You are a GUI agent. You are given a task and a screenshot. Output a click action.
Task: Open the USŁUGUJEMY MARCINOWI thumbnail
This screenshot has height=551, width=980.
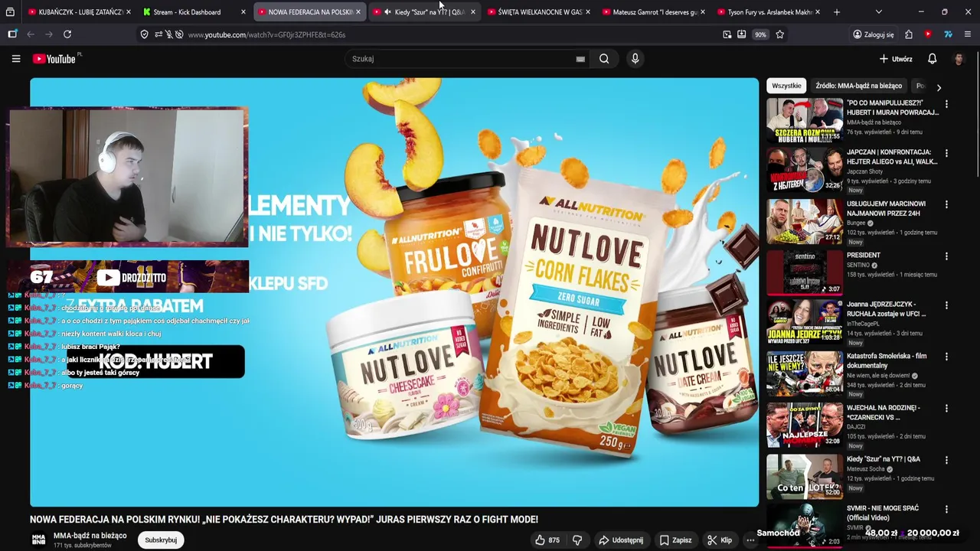805,222
